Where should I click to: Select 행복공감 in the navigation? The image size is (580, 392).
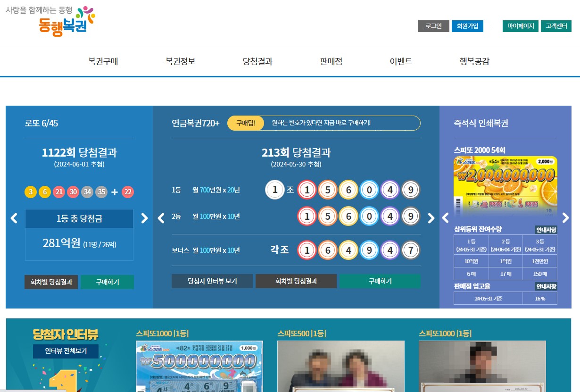pyautogui.click(x=474, y=61)
